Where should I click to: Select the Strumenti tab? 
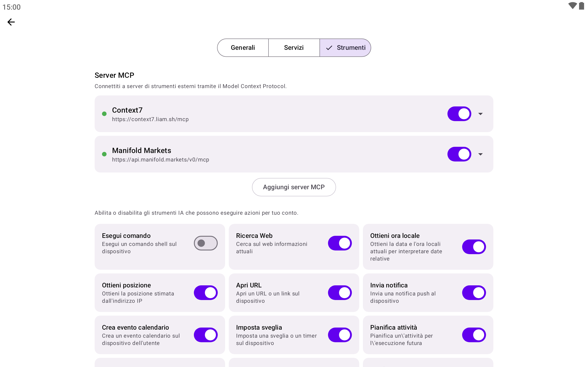345,47
